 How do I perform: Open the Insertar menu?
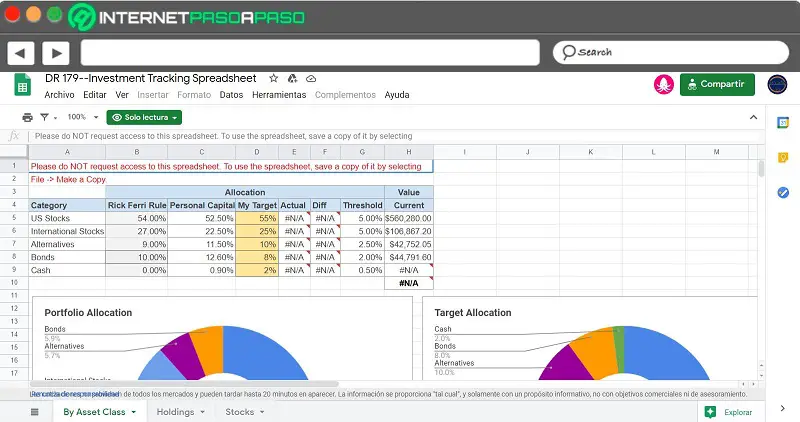click(x=153, y=95)
